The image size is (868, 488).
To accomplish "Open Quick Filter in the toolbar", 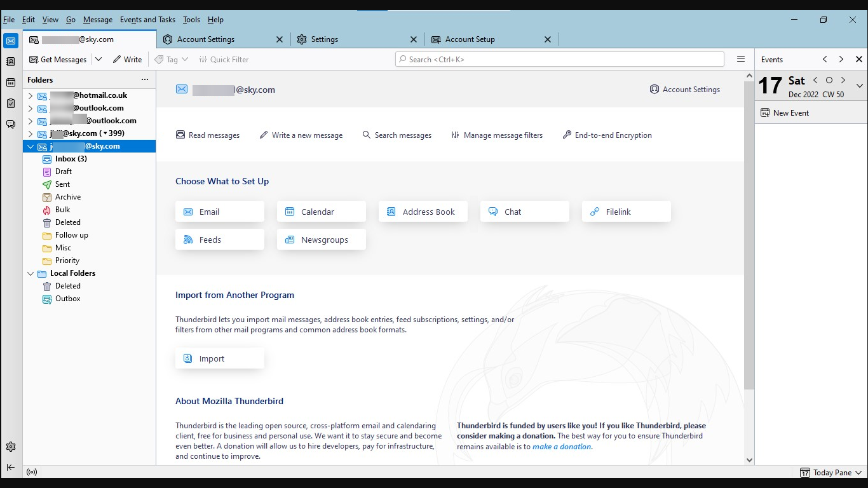I will tap(224, 59).
